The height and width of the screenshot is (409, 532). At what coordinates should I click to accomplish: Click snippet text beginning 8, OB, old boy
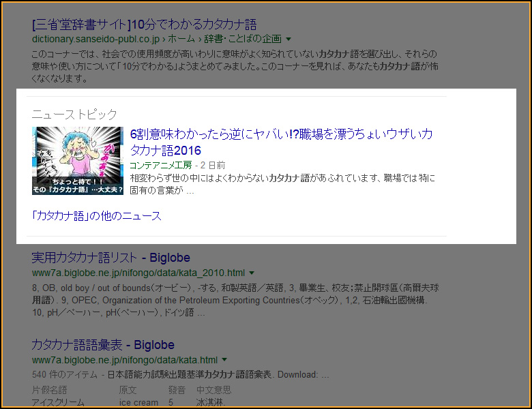235,300
